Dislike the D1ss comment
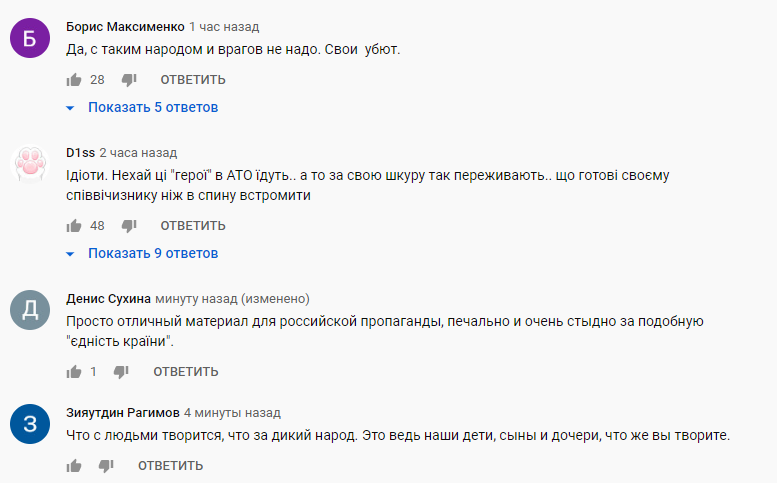Screen dimensions: 777x483 coord(128,226)
